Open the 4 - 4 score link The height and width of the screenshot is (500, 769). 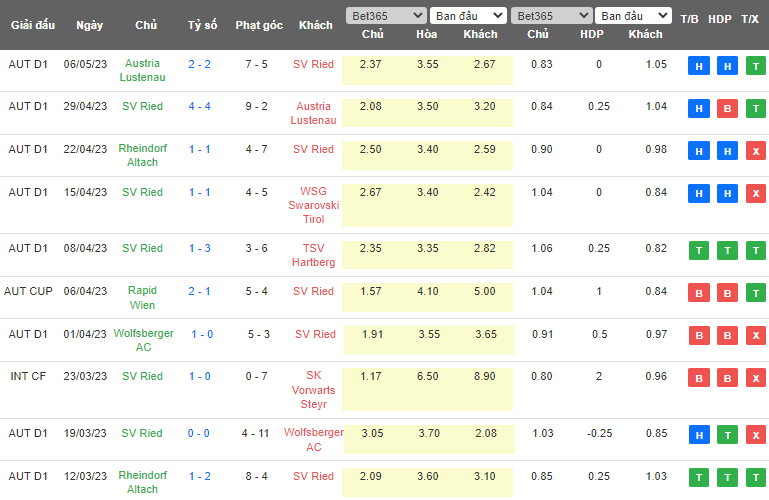point(199,106)
